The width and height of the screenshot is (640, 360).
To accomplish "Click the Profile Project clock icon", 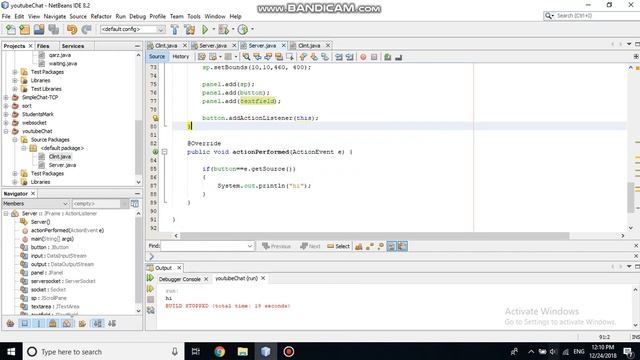I will coord(243,29).
